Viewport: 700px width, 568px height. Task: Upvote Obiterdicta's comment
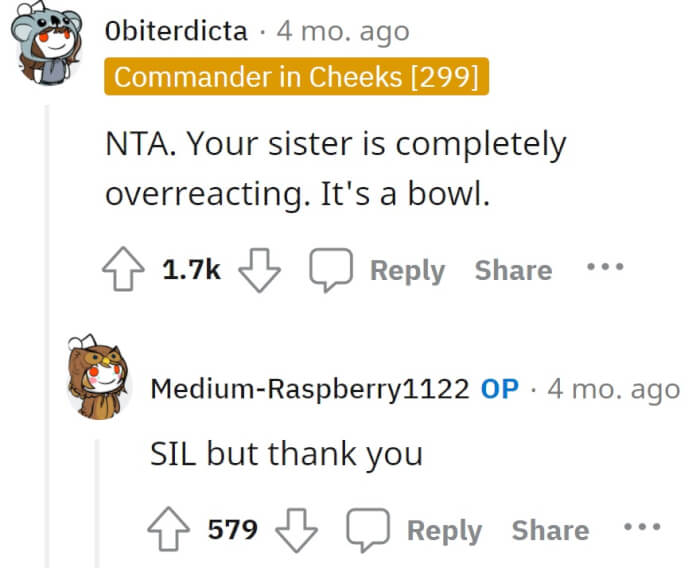coord(123,269)
